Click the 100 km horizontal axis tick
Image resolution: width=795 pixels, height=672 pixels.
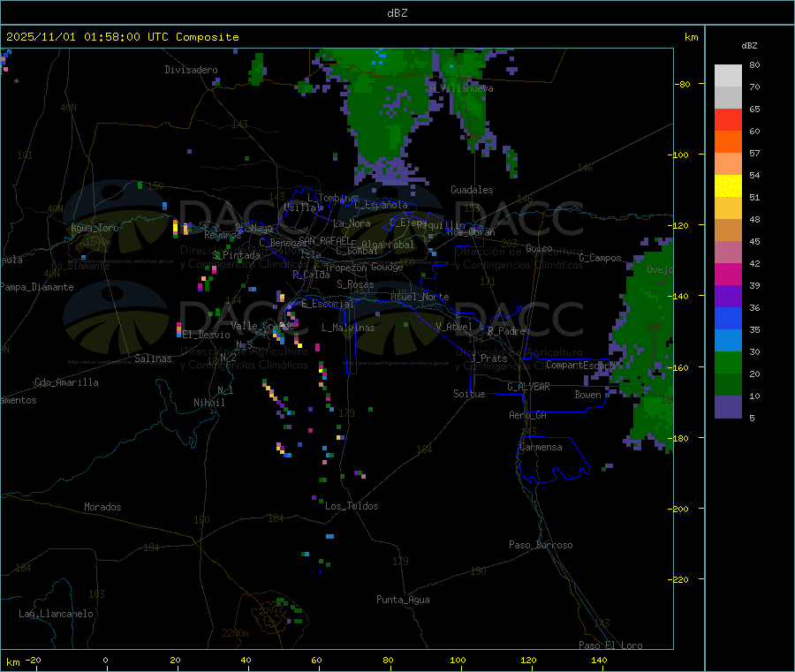(x=458, y=660)
